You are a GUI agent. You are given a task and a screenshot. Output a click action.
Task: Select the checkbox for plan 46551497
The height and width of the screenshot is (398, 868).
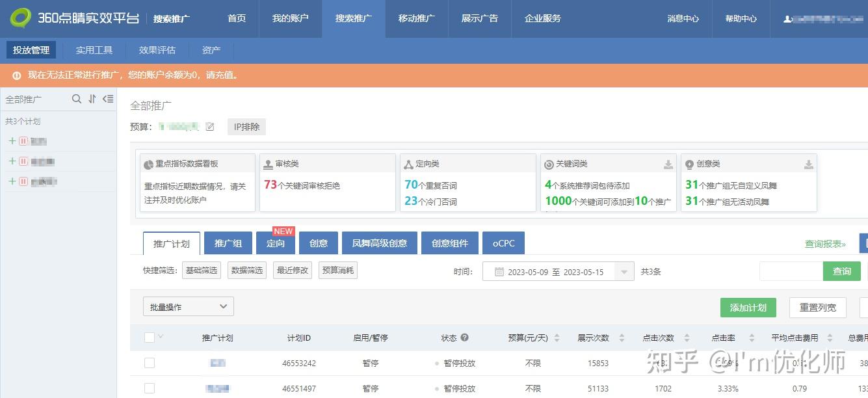pos(150,388)
